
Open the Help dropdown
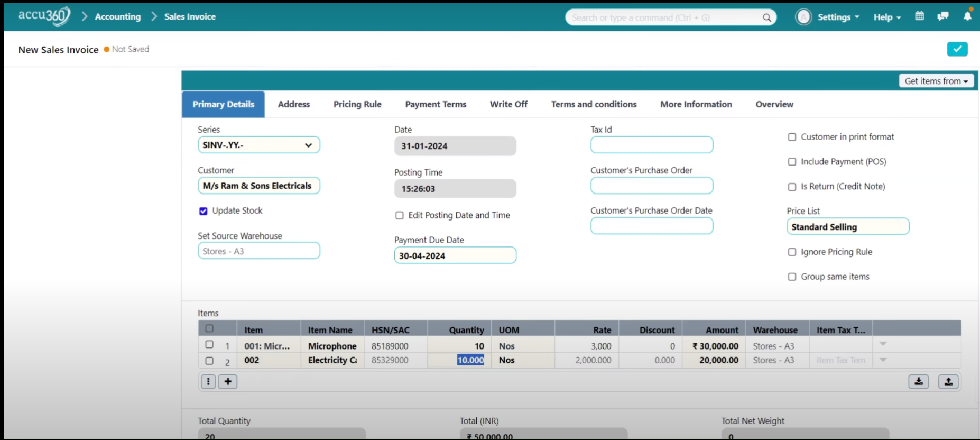887,17
